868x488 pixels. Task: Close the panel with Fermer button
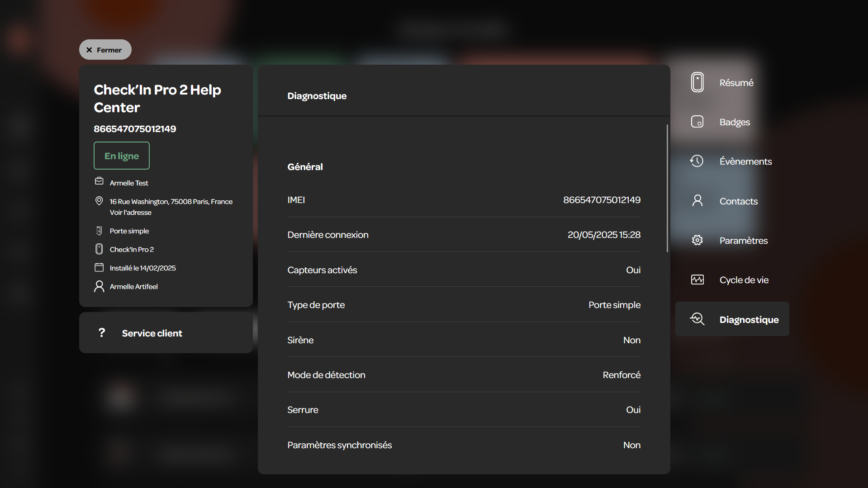105,50
